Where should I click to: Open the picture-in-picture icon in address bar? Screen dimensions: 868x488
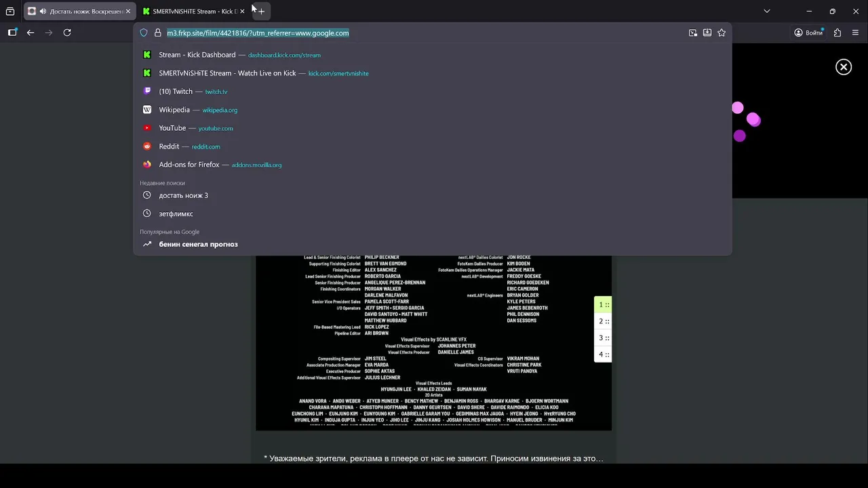(693, 33)
